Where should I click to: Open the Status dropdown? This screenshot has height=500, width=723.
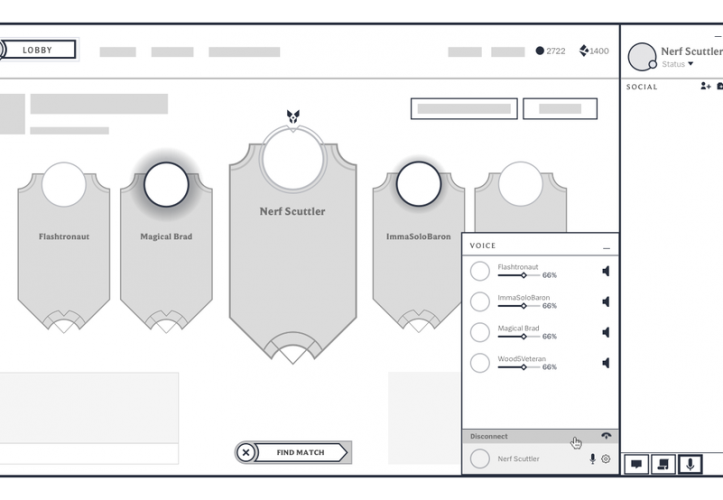677,64
